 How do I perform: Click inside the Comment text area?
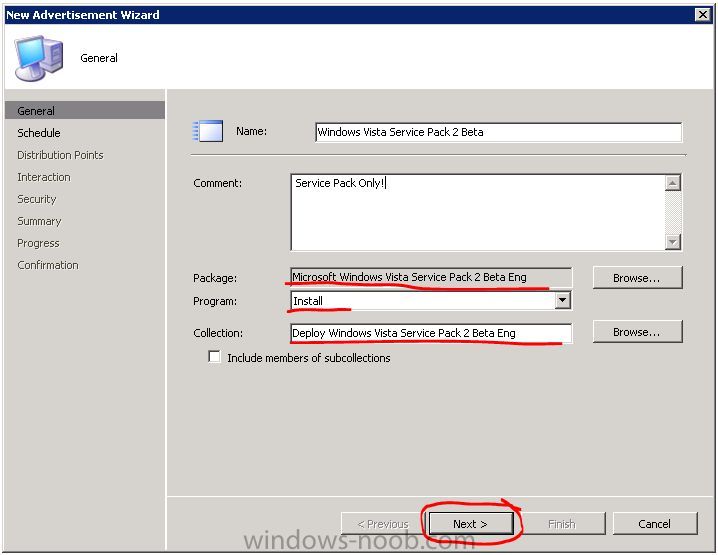point(478,212)
